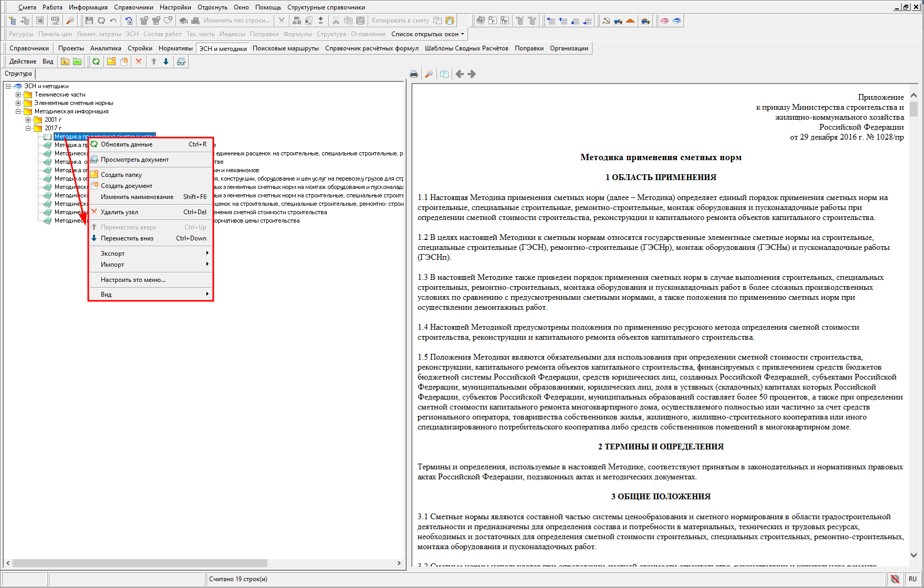Click the printer icon above the document
Viewport: 924px width, 588px height.
click(x=414, y=74)
